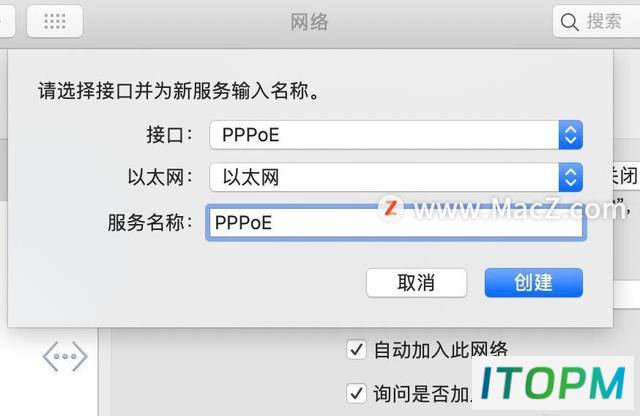Click inside the 搜索 search field
The image size is (640, 416).
(596, 22)
